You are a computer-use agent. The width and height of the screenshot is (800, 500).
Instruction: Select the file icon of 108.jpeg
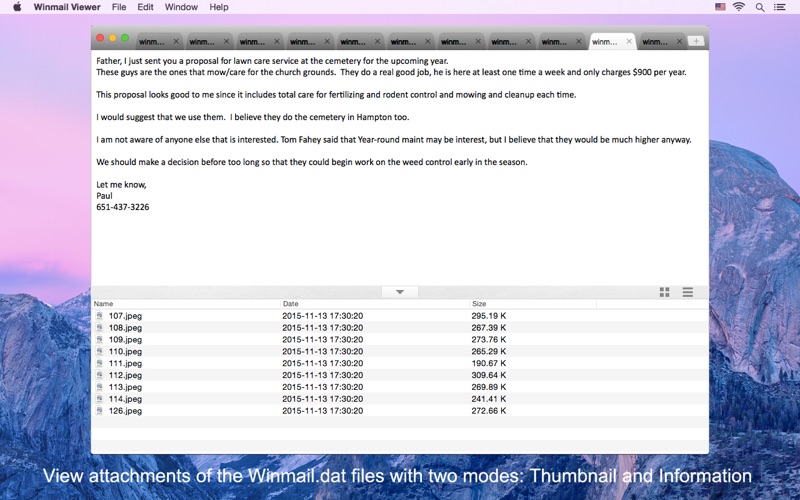point(99,328)
